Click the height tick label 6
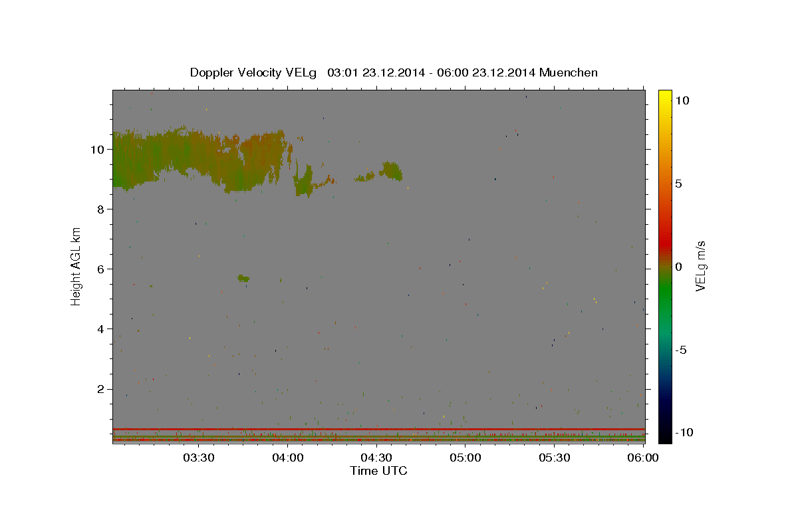 click(x=100, y=269)
